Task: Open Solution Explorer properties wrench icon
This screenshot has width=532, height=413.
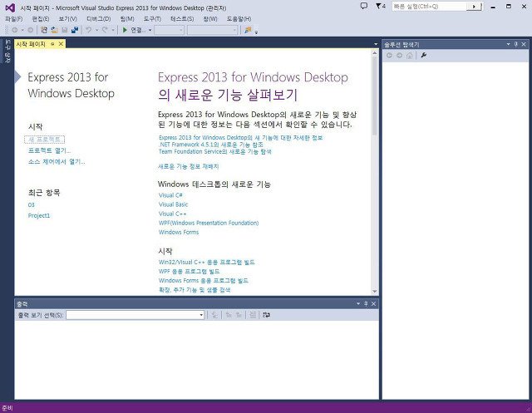Action: [x=423, y=56]
